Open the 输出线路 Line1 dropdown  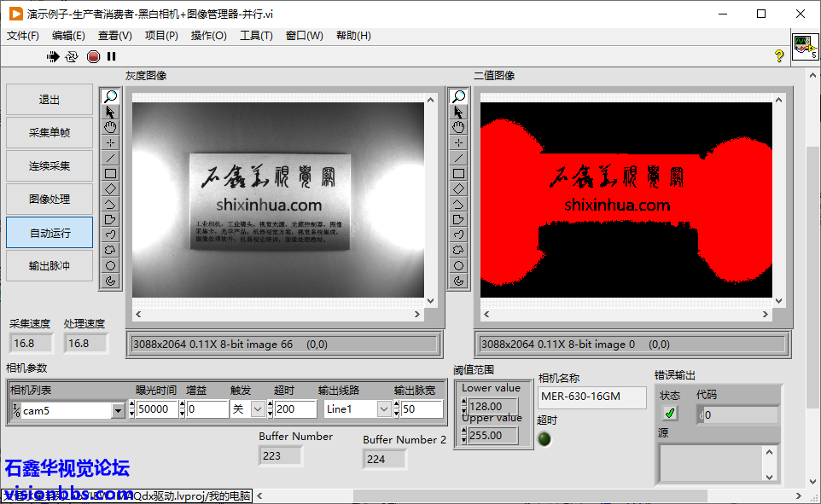[383, 409]
